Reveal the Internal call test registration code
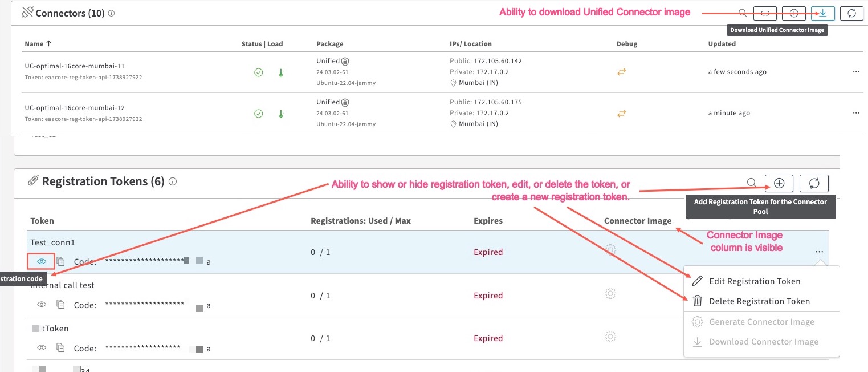Image resolution: width=868 pixels, height=372 pixels. (x=42, y=305)
